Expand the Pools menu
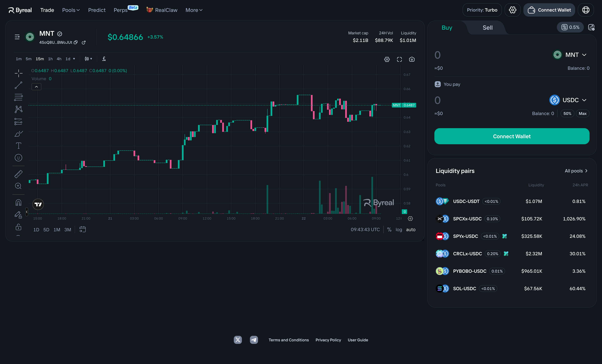 pyautogui.click(x=71, y=10)
